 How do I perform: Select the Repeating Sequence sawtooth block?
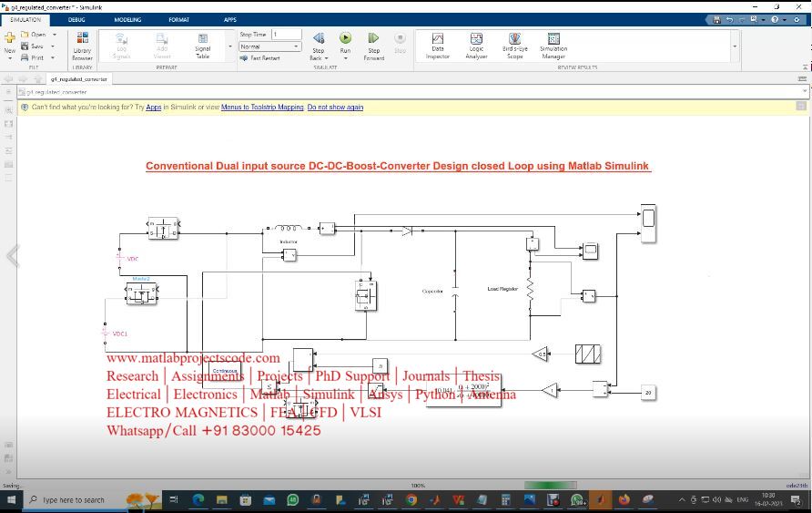588,354
